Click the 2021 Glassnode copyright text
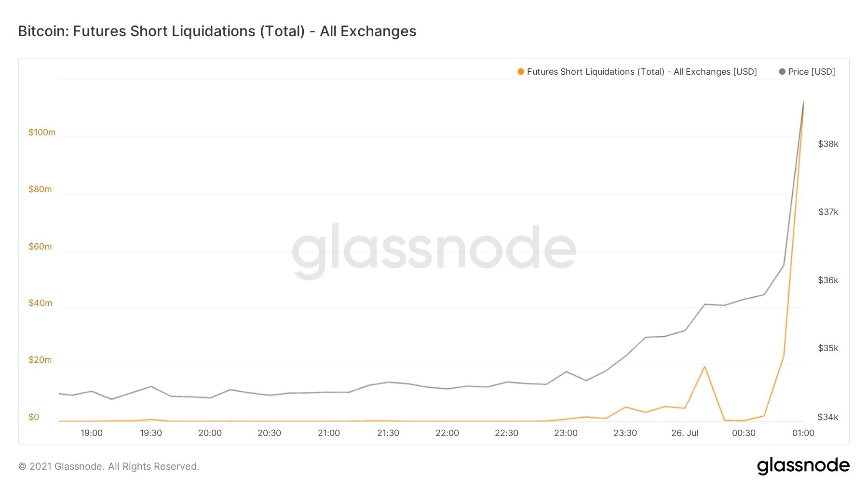 click(108, 466)
